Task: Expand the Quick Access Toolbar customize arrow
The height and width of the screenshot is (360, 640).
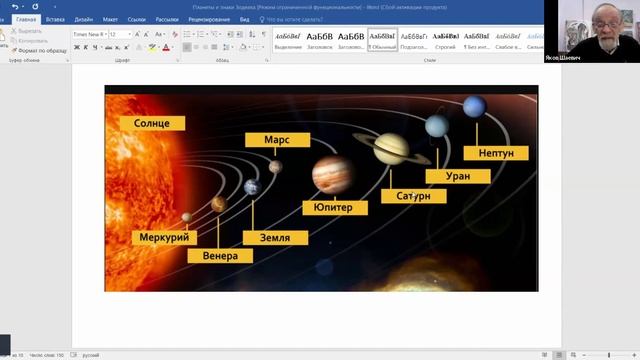Action: click(55, 7)
